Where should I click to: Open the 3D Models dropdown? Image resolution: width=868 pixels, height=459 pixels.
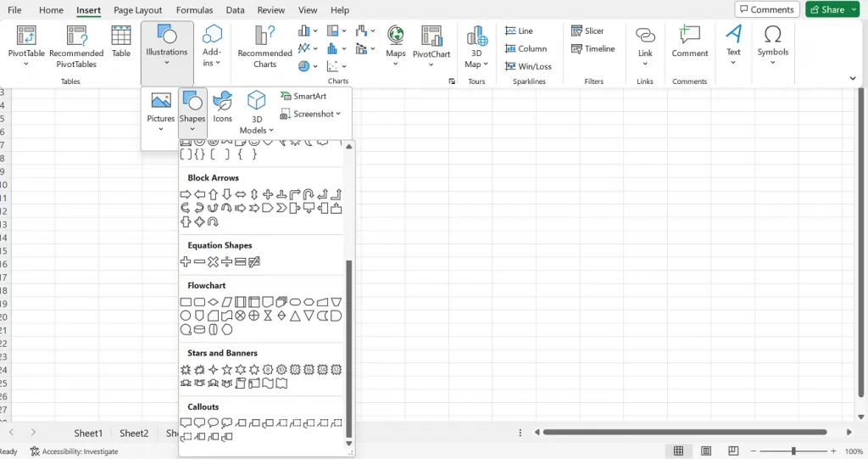(256, 113)
